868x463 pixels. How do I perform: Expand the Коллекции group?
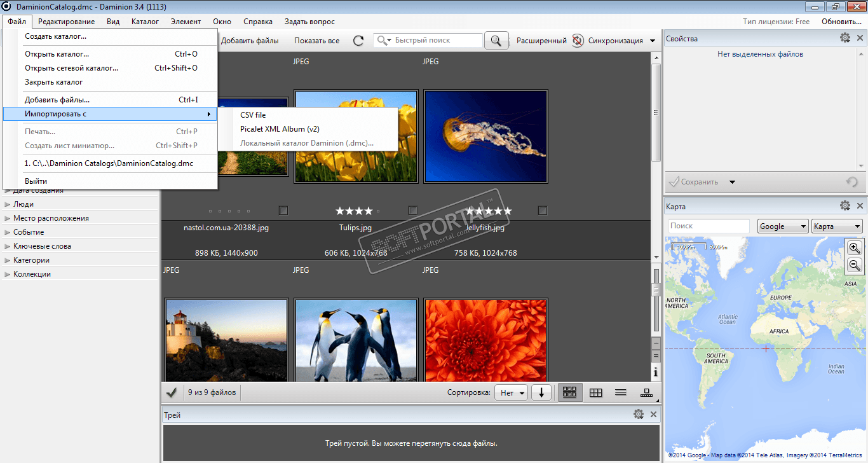[7, 274]
